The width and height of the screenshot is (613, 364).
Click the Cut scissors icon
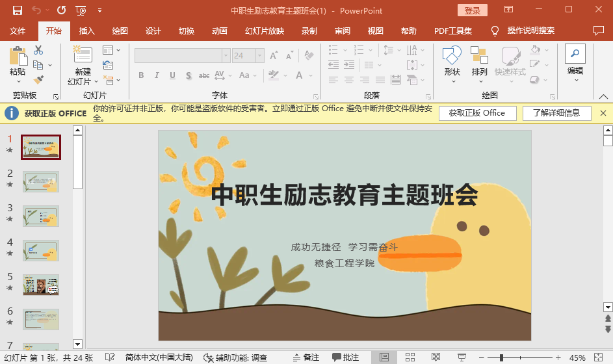(x=38, y=50)
